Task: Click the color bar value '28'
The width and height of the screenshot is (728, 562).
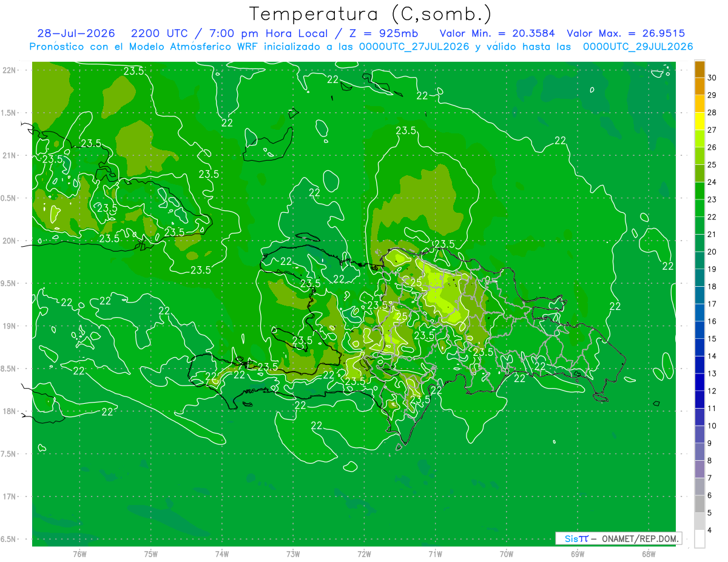Action: tap(712, 112)
